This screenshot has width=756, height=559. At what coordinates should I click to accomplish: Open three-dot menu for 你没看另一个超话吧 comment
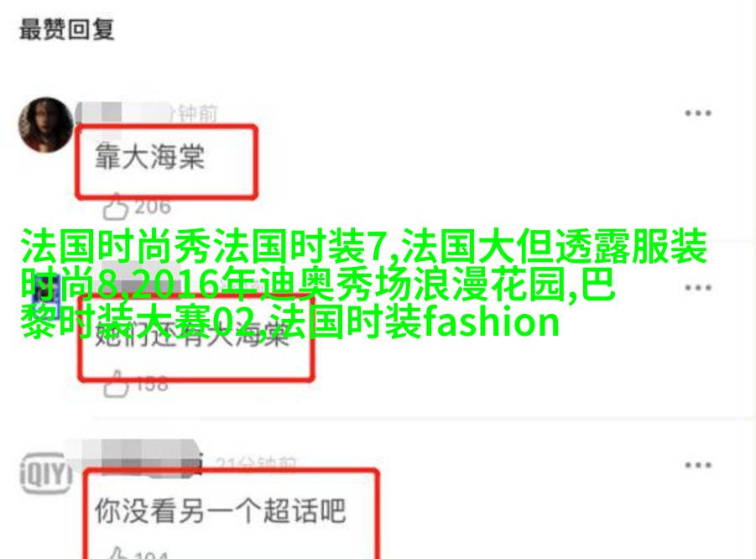click(697, 466)
